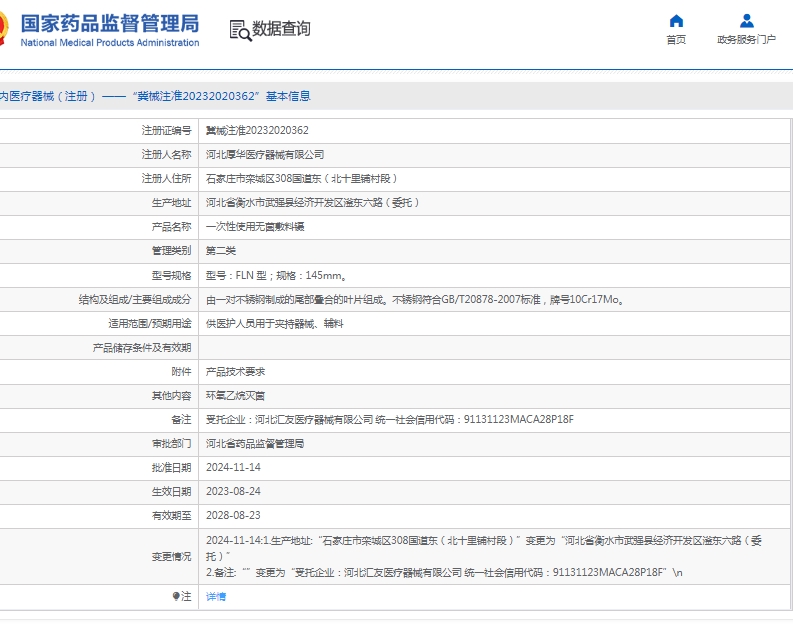The width and height of the screenshot is (793, 625).
Task: Click the 生产地址 row label
Action: tap(171, 203)
